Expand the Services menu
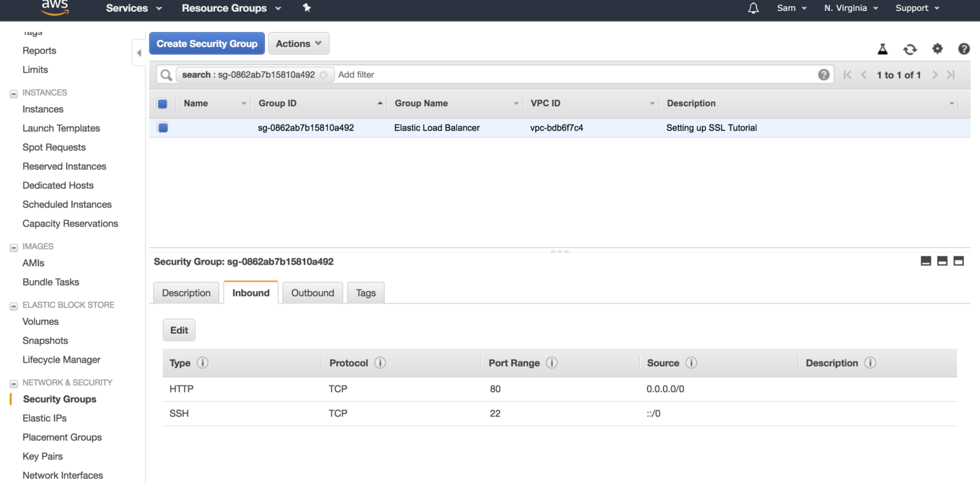This screenshot has width=980, height=484. (x=134, y=8)
